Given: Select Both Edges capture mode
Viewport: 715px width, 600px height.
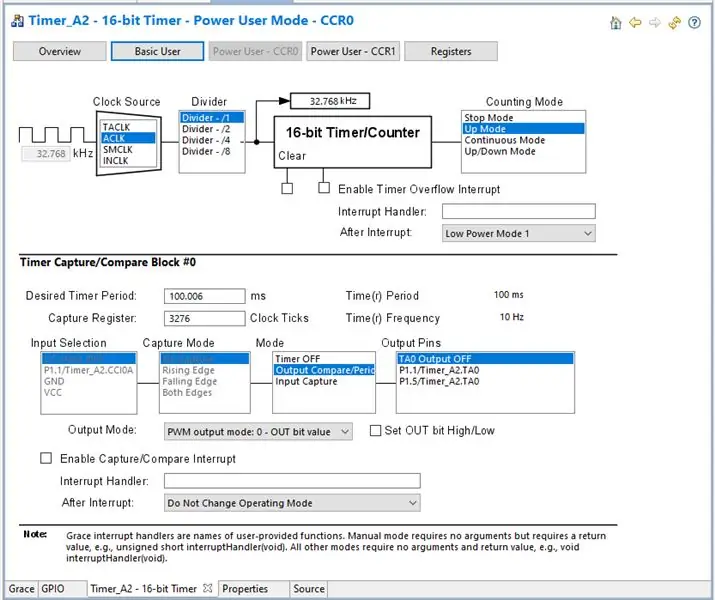Looking at the screenshot, I should tap(204, 393).
